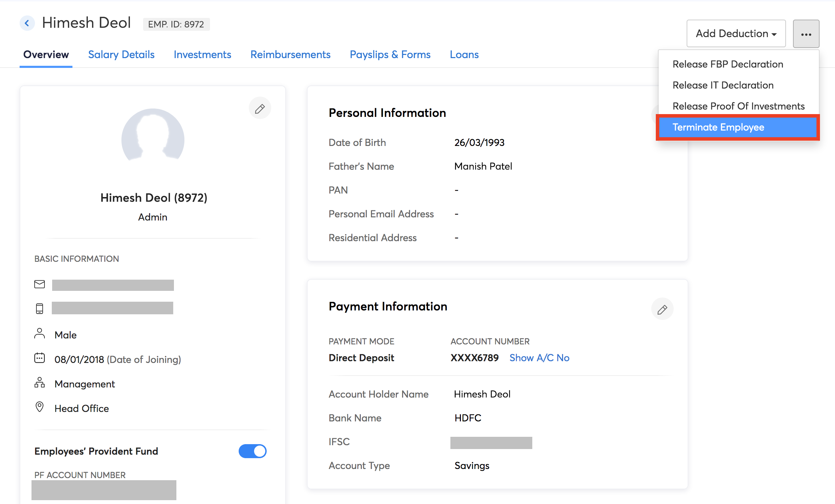Click the mobile phone icon
Viewport: 835px width, 504px height.
[x=40, y=308]
